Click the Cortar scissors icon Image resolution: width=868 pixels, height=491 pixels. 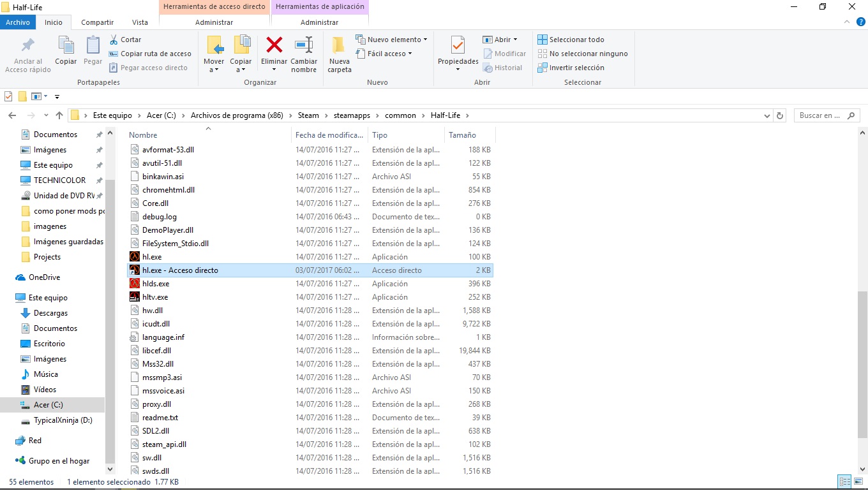click(x=114, y=40)
